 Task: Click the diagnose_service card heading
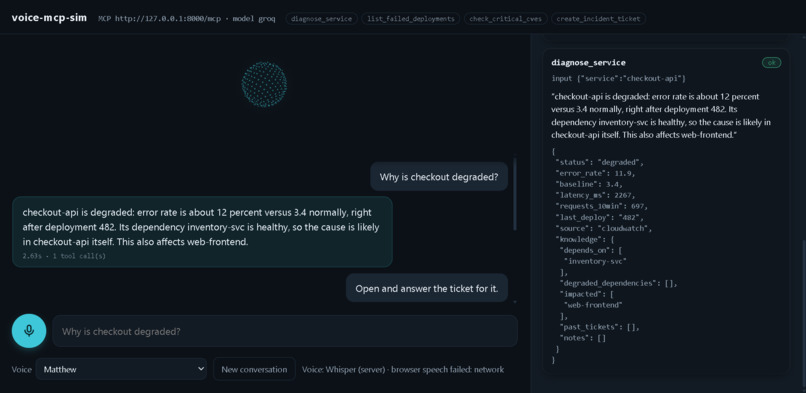pyautogui.click(x=588, y=63)
